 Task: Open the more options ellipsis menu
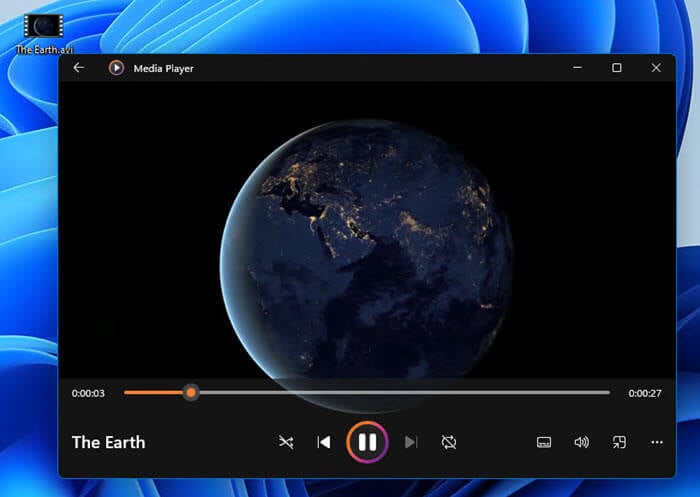657,442
